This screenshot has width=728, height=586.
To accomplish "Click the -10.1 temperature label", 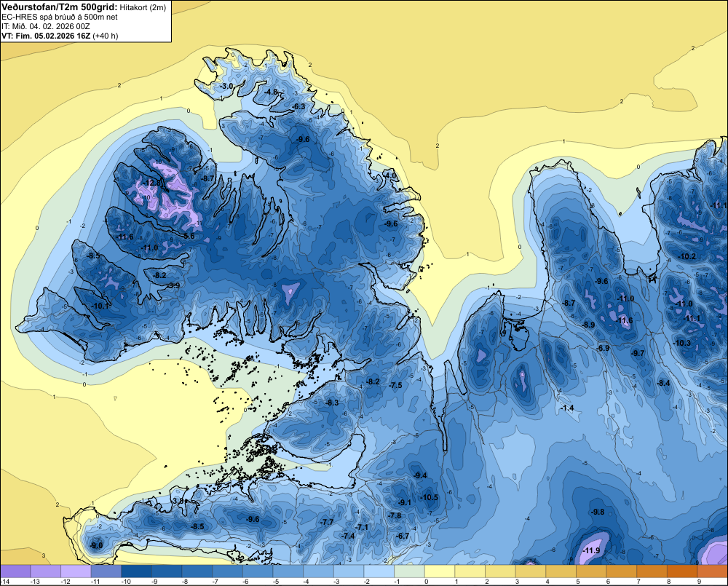I will (100, 306).
